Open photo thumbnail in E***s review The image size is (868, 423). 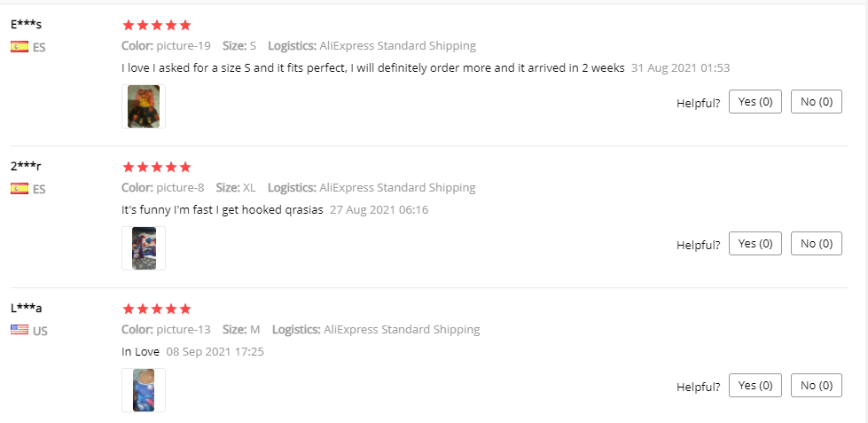pyautogui.click(x=144, y=106)
